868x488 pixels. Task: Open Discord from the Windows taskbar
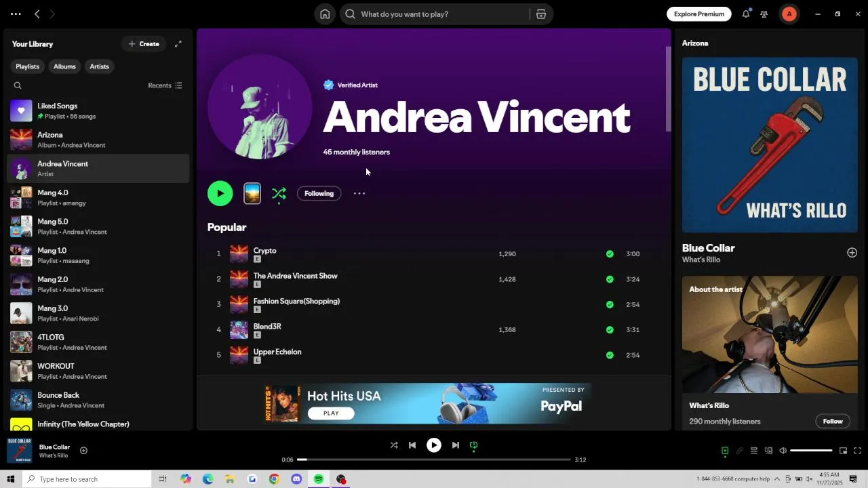tap(296, 479)
